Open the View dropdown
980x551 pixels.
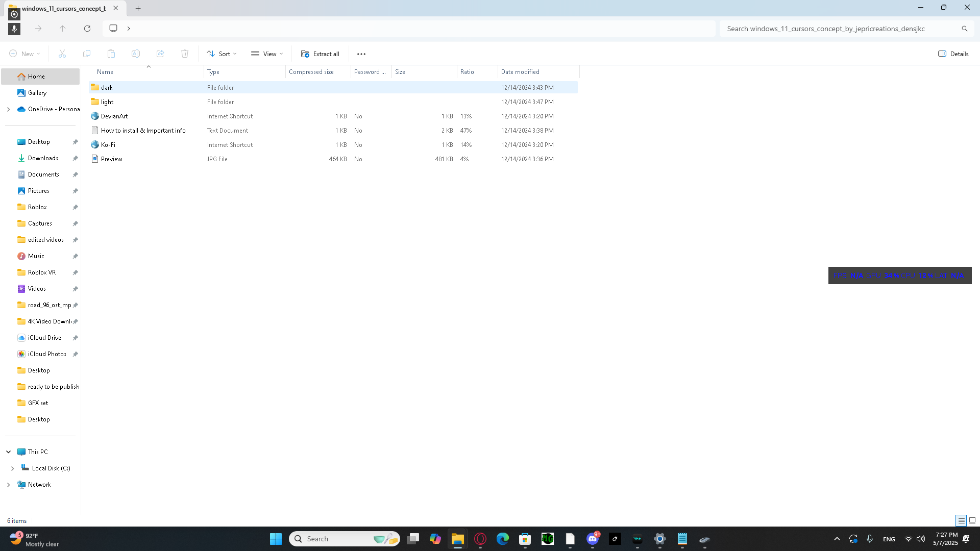point(267,54)
